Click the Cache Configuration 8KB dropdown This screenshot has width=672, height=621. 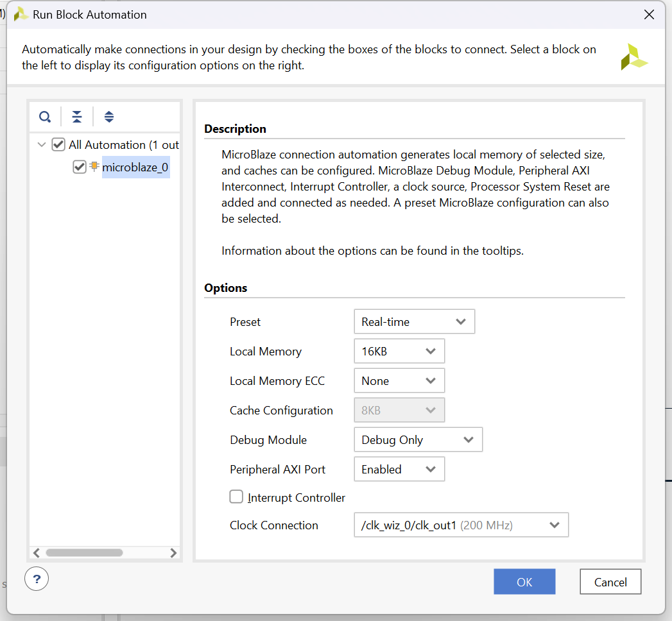tap(399, 411)
